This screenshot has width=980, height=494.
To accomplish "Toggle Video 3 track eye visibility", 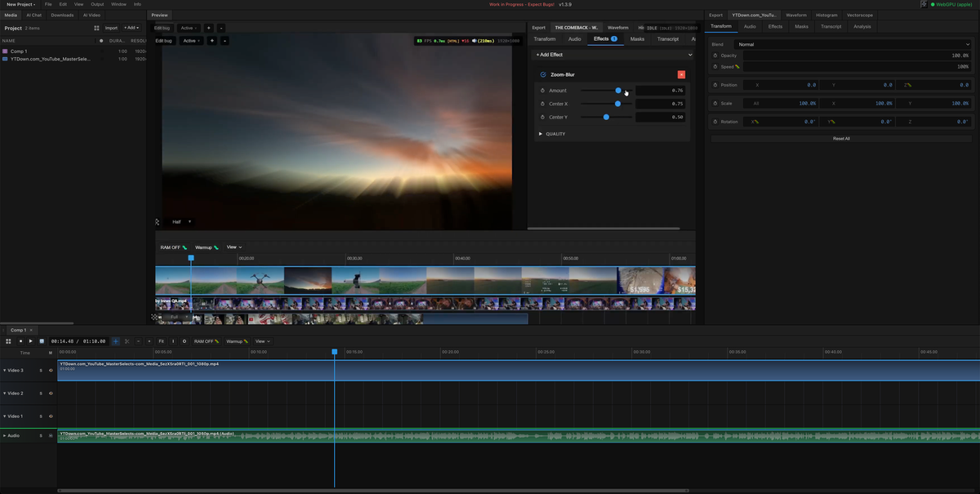I will pos(51,371).
